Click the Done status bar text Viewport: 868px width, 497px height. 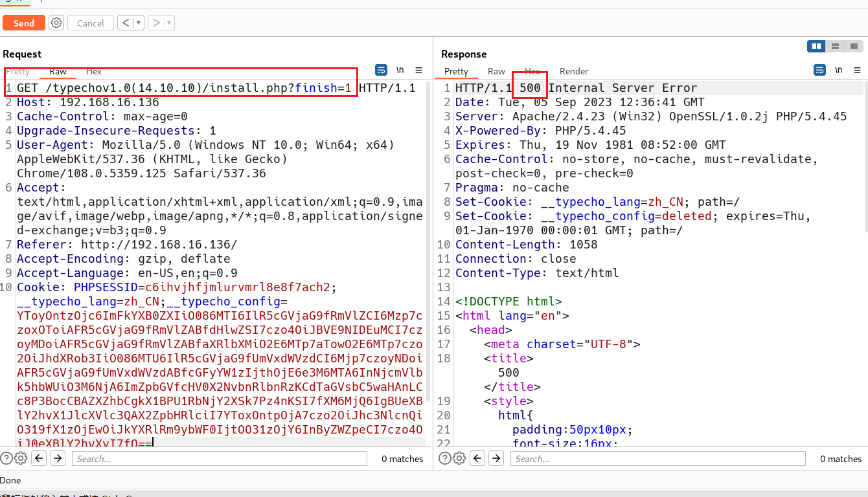coord(10,480)
